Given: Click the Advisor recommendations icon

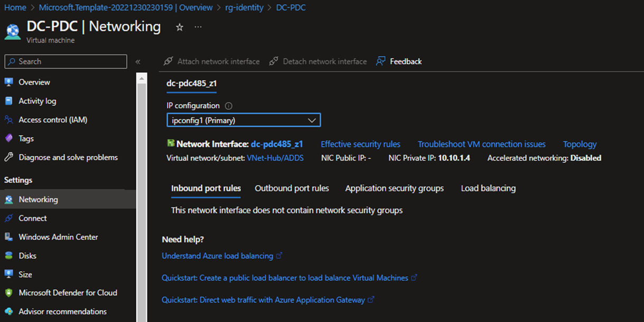Looking at the screenshot, I should coord(8,311).
